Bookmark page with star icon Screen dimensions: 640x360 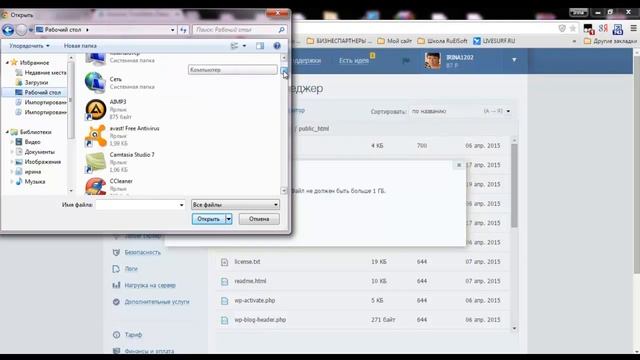click(x=573, y=28)
